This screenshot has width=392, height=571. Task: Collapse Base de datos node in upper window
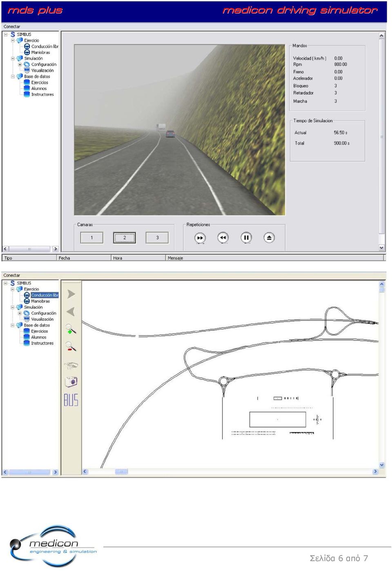point(13,76)
